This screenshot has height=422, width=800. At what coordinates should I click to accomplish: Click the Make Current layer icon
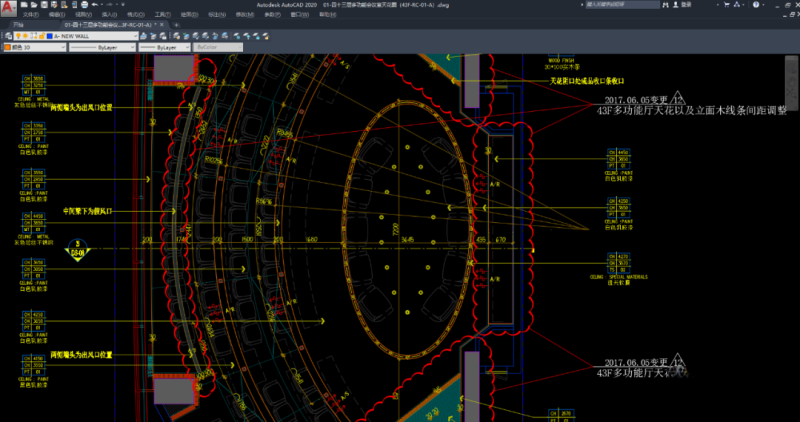[x=141, y=36]
